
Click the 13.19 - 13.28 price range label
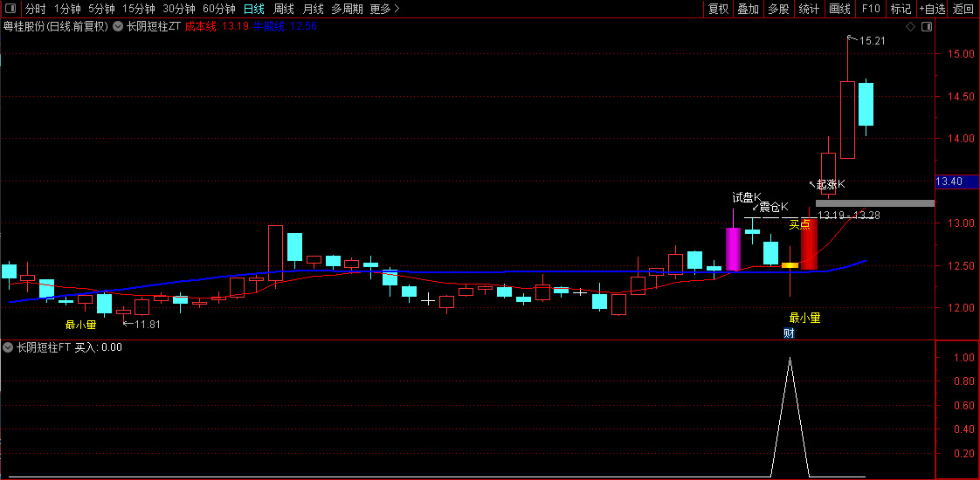point(849,216)
